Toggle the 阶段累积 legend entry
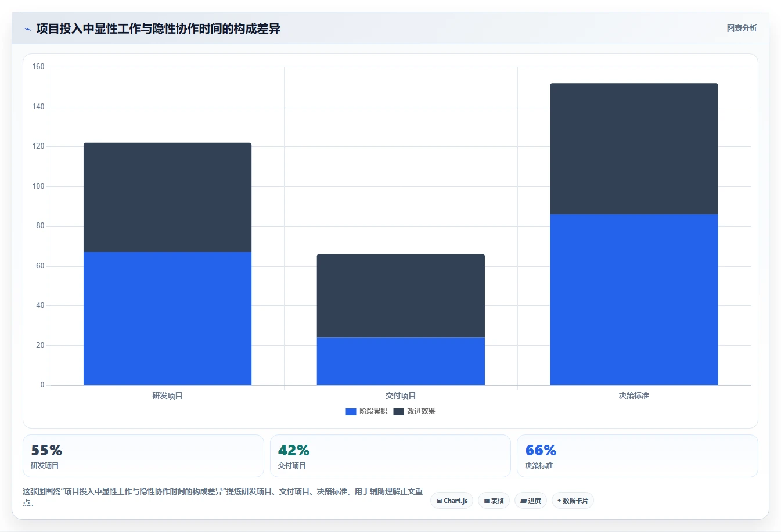 366,411
